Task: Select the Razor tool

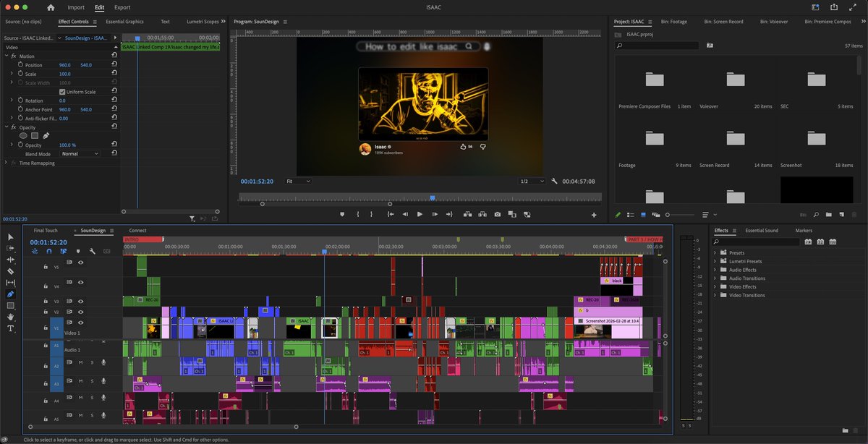Action: (x=10, y=271)
